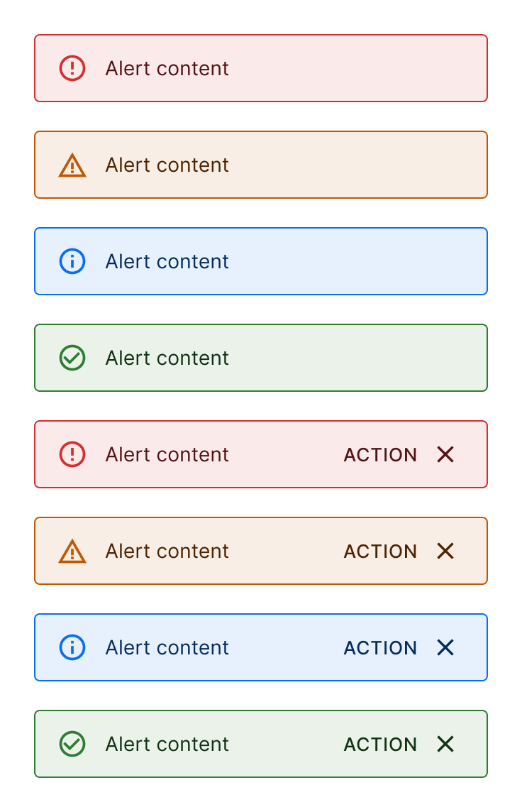Click the error icon in first red alert
Viewport: 522px width, 812px height.
click(x=72, y=68)
